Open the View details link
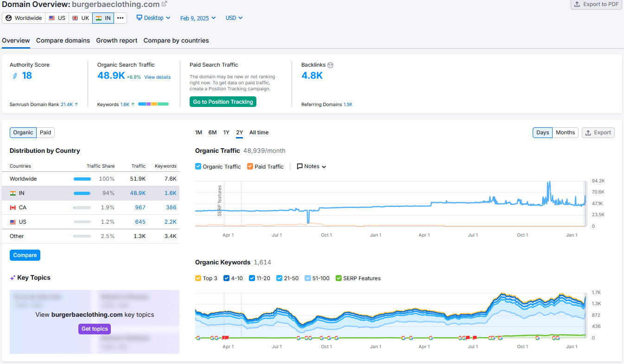Image resolution: width=624 pixels, height=364 pixels. tap(157, 77)
